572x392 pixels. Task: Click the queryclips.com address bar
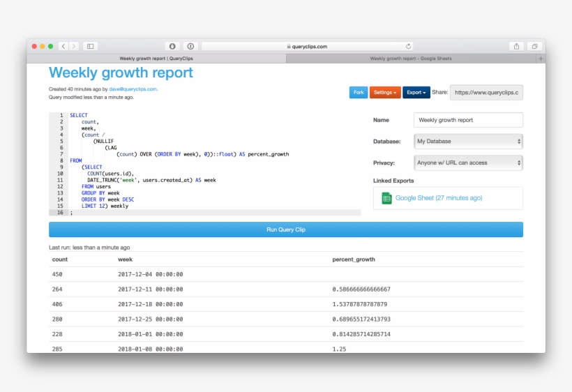pos(307,46)
